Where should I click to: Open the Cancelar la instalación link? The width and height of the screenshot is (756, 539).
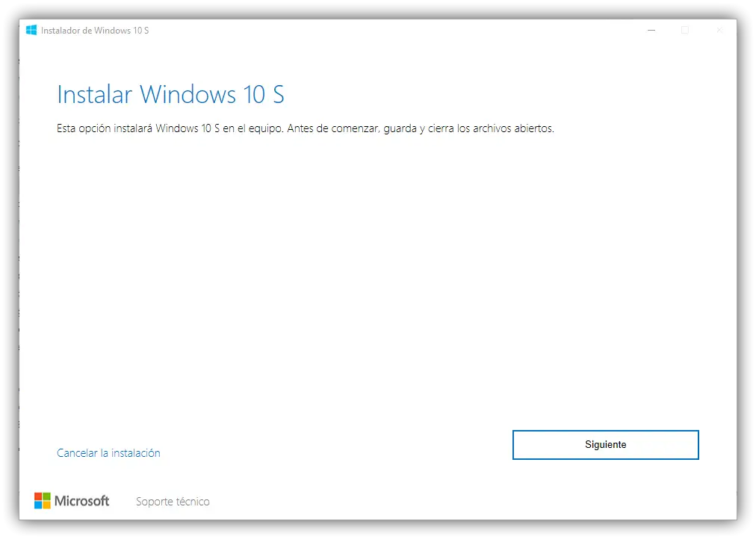click(108, 453)
